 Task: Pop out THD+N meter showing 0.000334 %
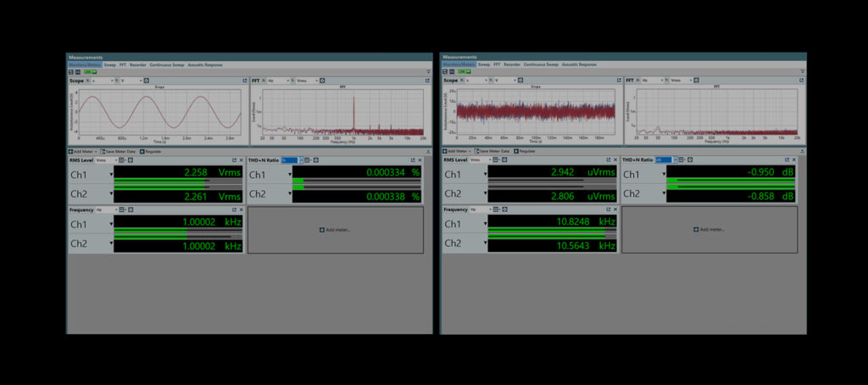414,160
